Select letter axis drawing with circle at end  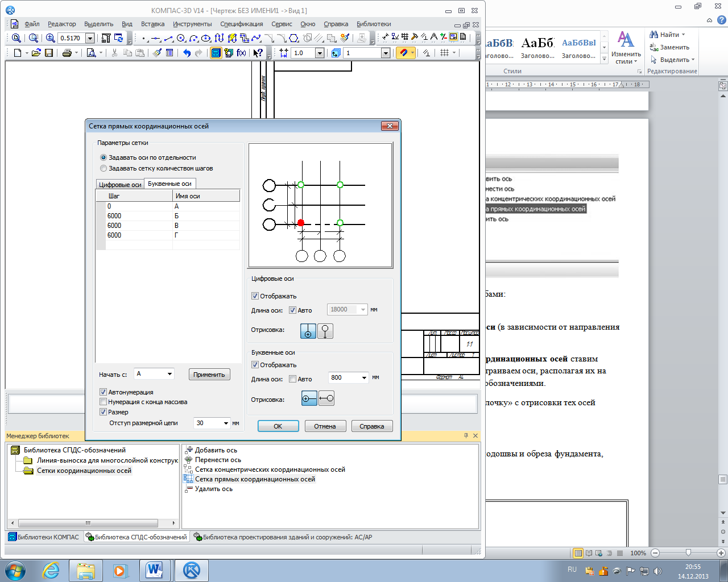326,399
